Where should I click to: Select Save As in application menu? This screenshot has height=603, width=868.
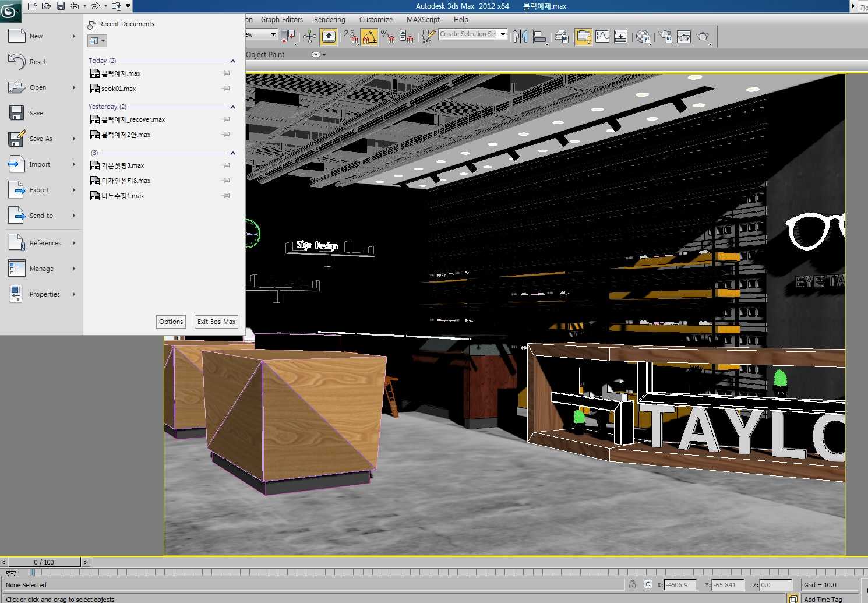[41, 139]
